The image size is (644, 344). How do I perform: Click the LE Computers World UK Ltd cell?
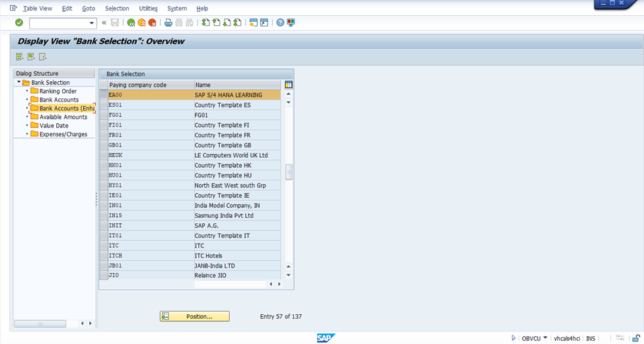pyautogui.click(x=237, y=155)
